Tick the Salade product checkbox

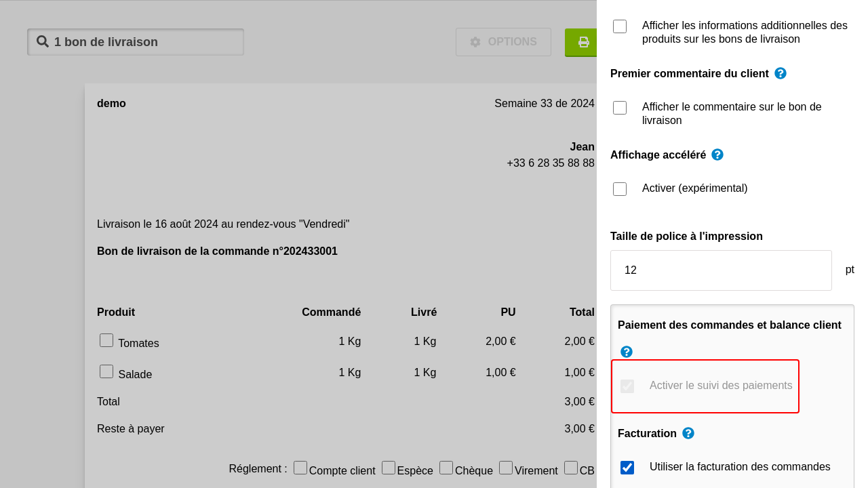[106, 371]
